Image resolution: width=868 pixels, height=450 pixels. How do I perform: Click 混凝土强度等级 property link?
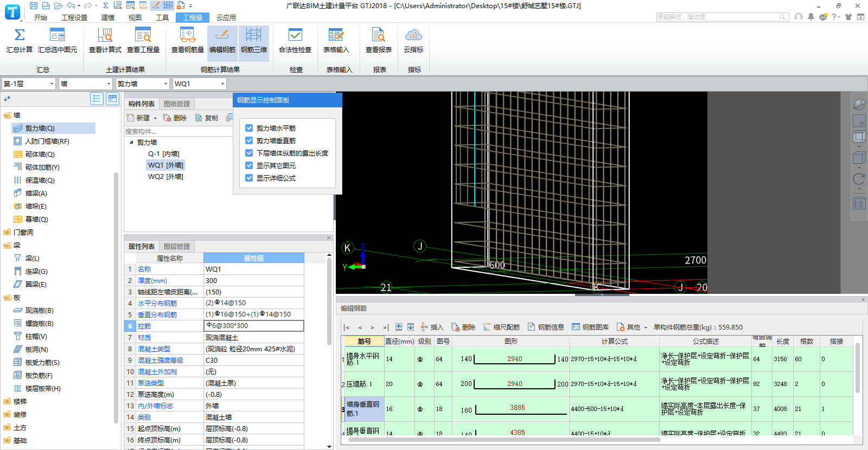(161, 360)
